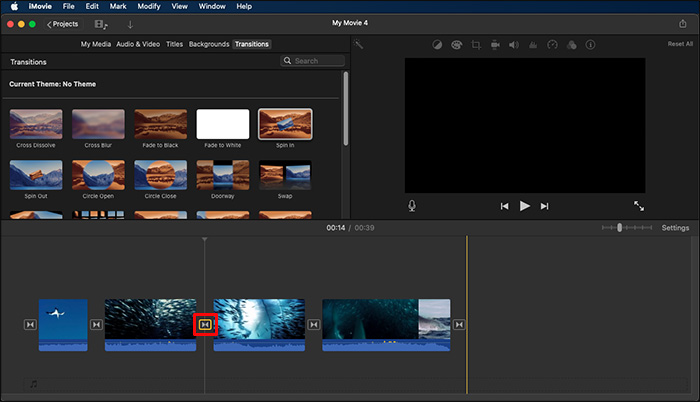Open the Modify menu in the menu bar

click(x=149, y=6)
